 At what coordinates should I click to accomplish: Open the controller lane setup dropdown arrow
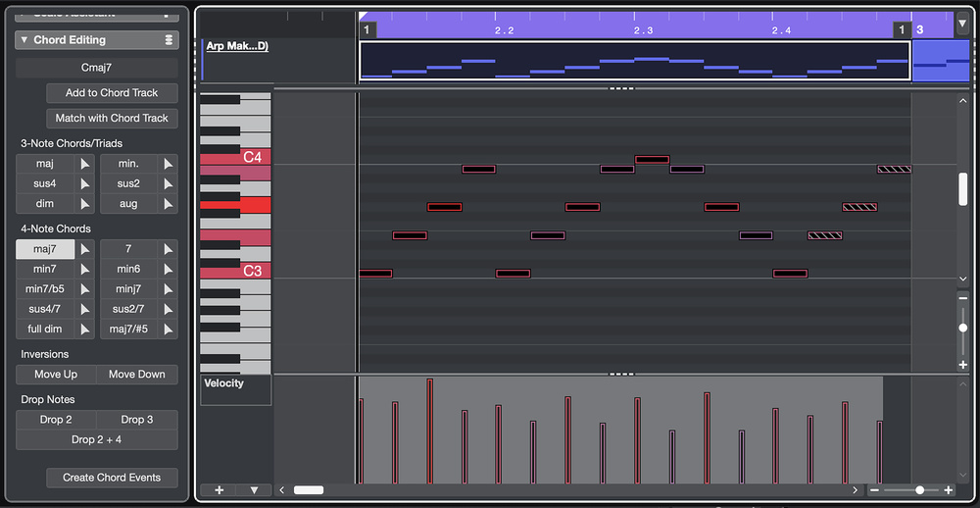pyautogui.click(x=254, y=489)
